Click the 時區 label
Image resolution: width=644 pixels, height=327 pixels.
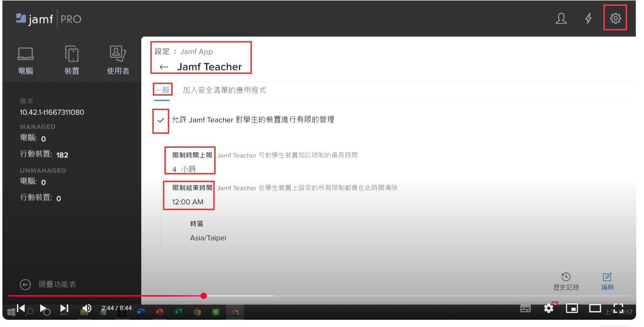tap(197, 224)
